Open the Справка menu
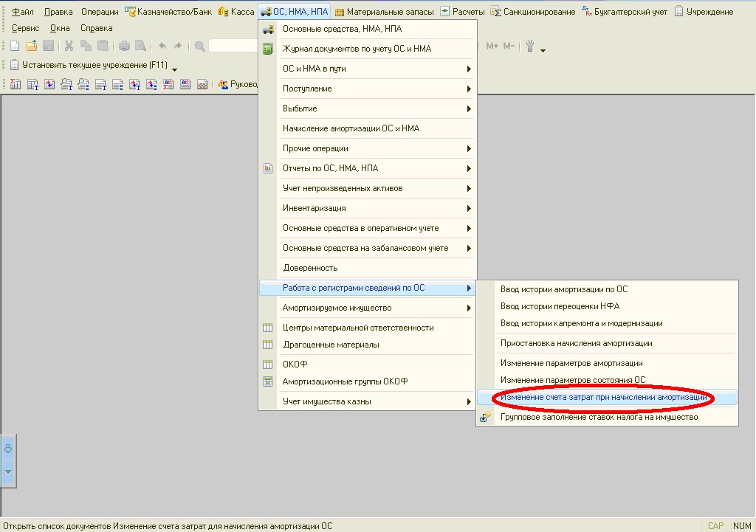Viewport: 756px width, 532px height. pos(97,28)
